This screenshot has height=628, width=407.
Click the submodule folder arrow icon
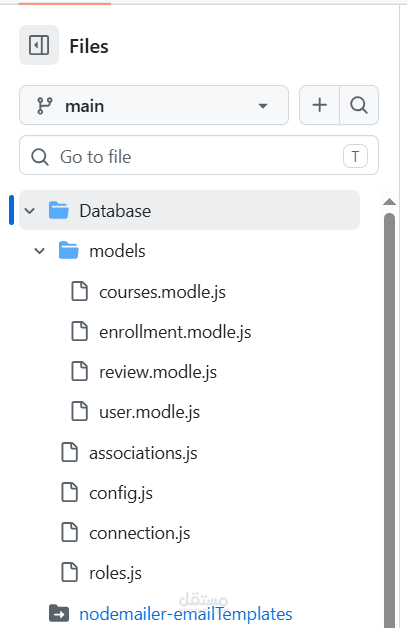click(x=59, y=613)
